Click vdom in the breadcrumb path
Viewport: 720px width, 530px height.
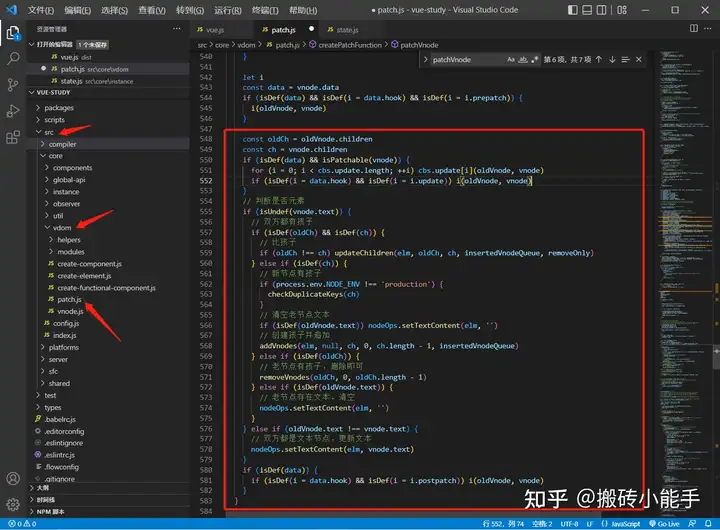tap(246, 45)
